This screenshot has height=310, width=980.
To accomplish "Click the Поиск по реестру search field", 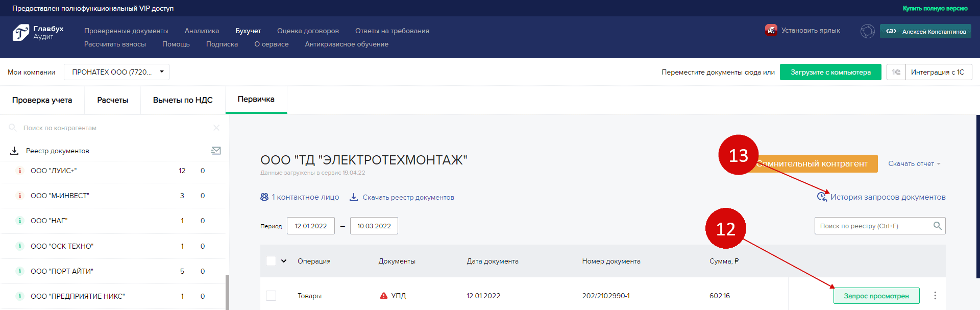I will (880, 226).
